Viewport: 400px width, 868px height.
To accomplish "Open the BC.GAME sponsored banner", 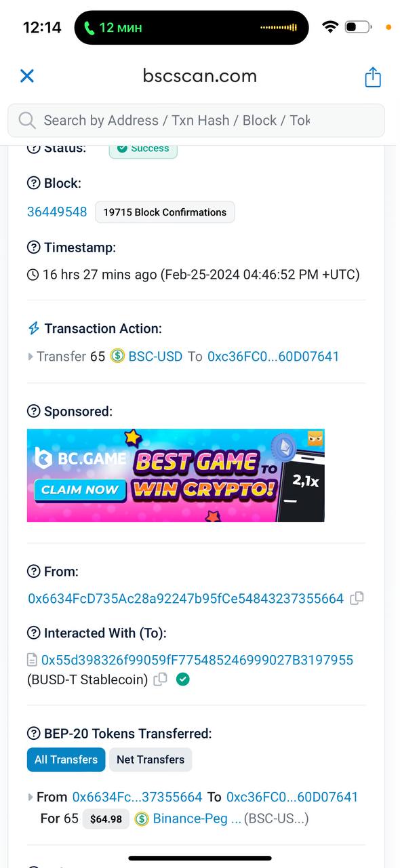I will [x=176, y=475].
